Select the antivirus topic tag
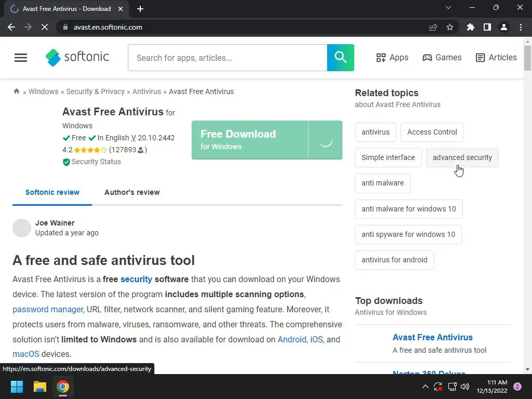532x399 pixels. pos(375,132)
